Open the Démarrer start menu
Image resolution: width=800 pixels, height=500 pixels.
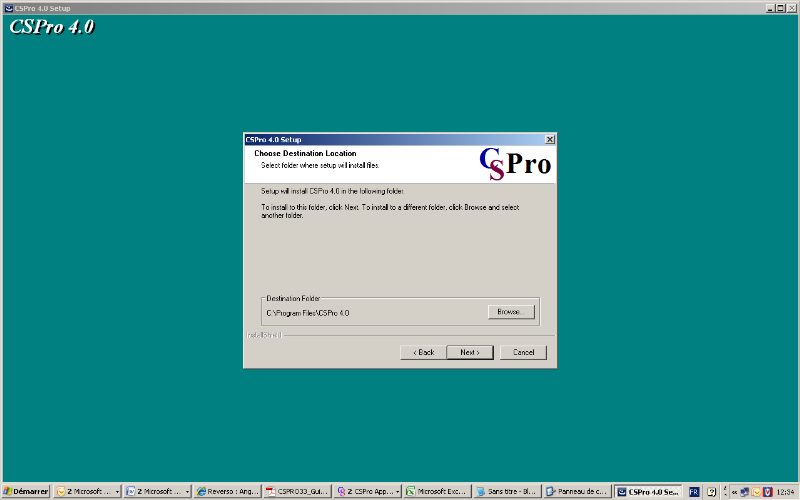point(26,491)
